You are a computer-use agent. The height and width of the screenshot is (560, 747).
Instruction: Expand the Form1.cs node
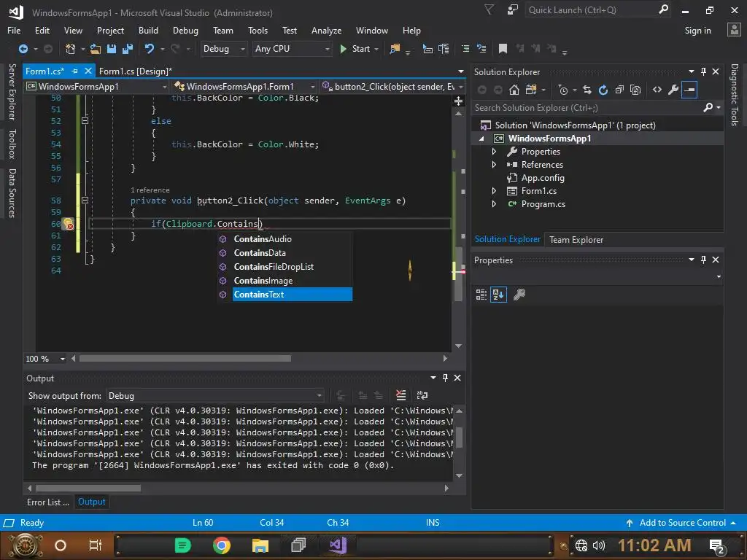pos(494,191)
